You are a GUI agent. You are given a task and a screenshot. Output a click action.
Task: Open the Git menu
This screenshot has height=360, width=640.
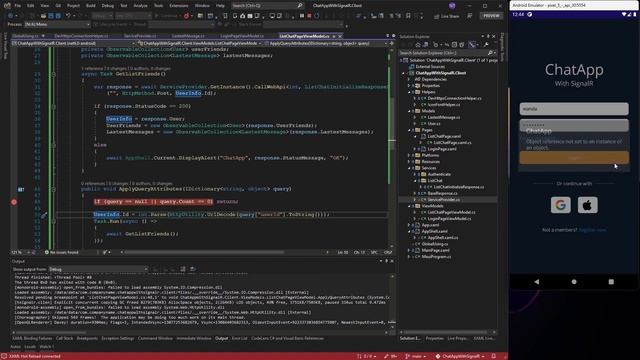[x=58, y=6]
